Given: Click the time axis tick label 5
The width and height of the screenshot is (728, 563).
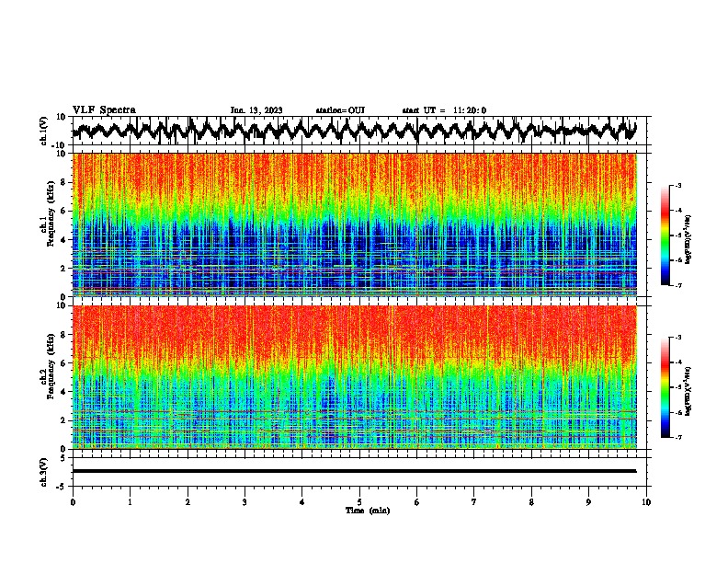Looking at the screenshot, I should pos(359,502).
